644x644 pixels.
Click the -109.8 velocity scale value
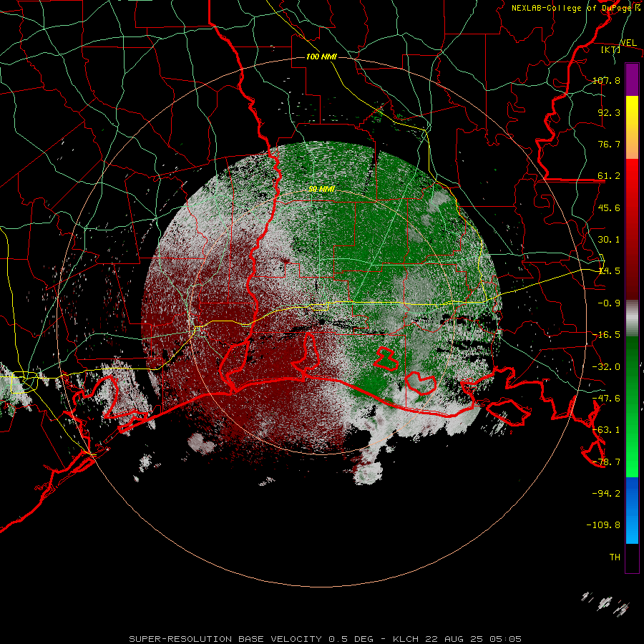tap(603, 525)
